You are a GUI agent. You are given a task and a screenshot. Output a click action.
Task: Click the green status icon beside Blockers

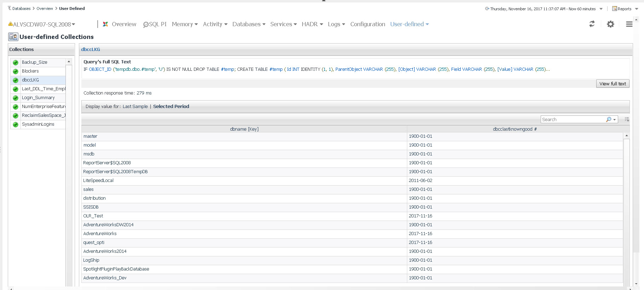(x=16, y=71)
